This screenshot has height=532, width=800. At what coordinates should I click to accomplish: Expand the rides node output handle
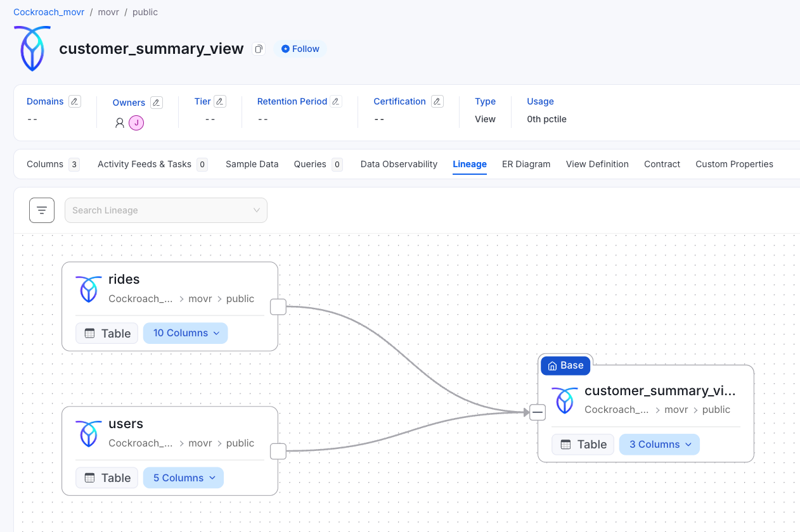pos(278,307)
